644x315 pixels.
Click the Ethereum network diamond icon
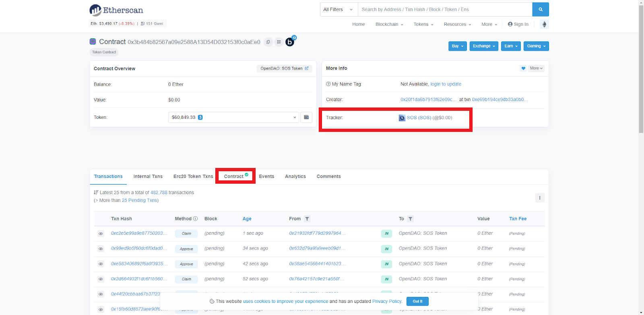coord(544,24)
